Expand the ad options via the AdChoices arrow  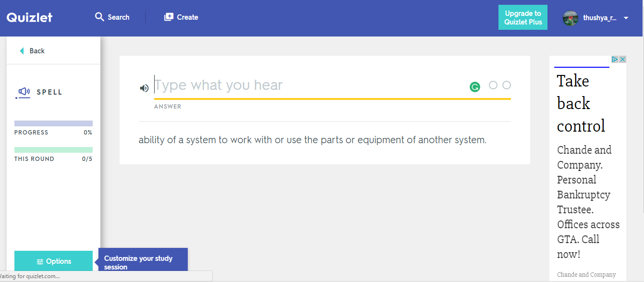click(x=615, y=59)
